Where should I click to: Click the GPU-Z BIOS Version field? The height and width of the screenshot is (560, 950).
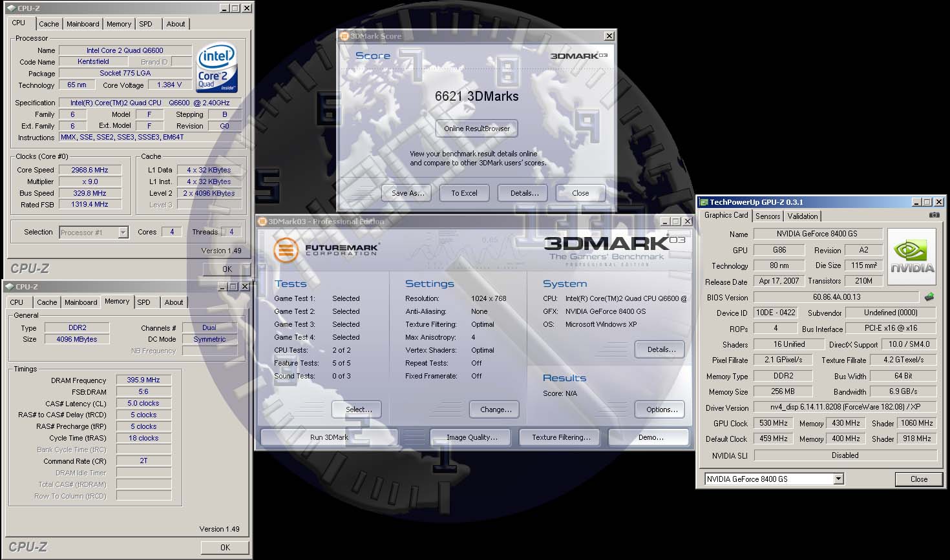pyautogui.click(x=836, y=297)
